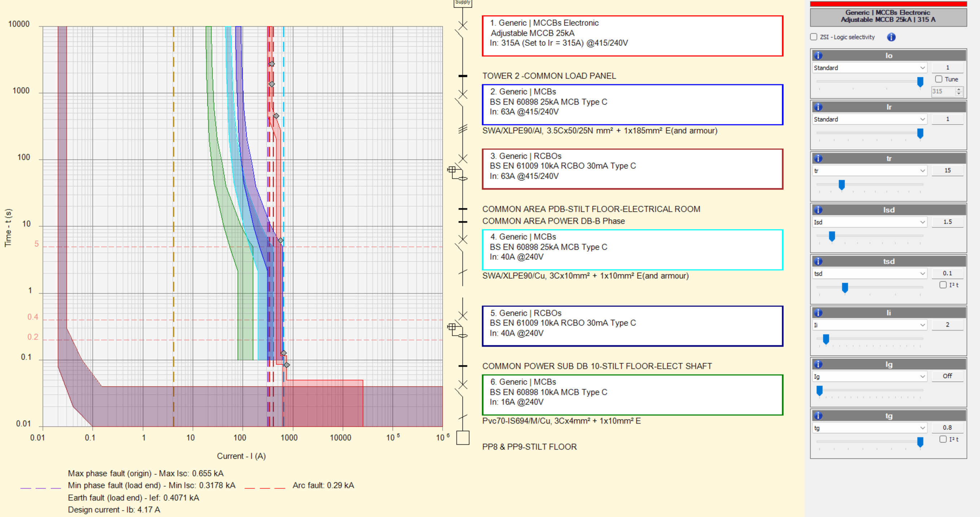Image resolution: width=980 pixels, height=517 pixels.
Task: Click the Ii section info icon
Action: [x=818, y=313]
